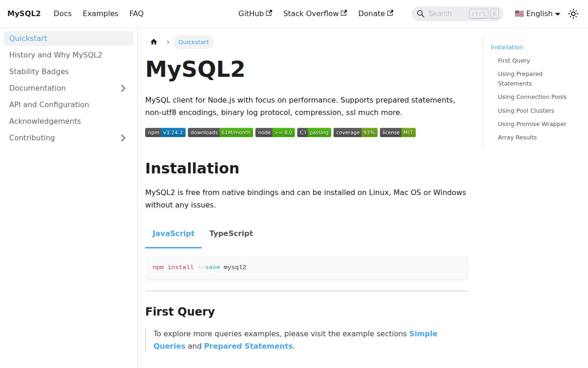
Task: Jump to Using Promise Wrapper section
Action: [532, 124]
